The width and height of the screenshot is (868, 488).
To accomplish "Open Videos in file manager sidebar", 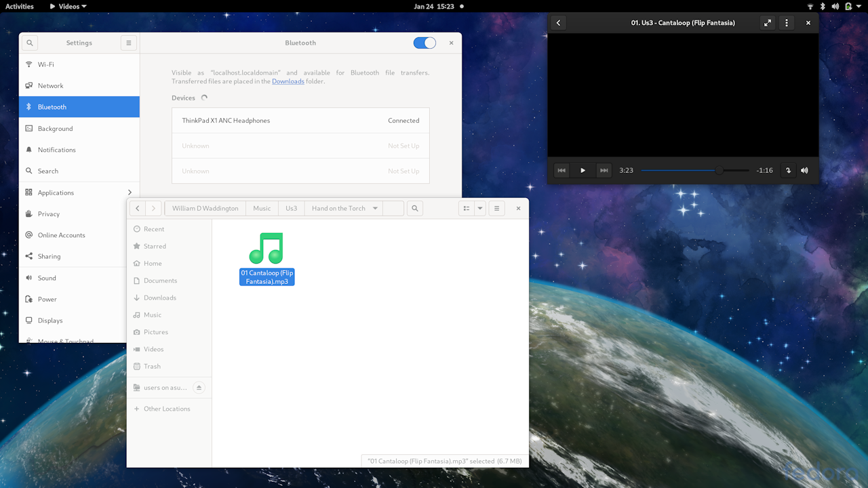I will pos(170,349).
